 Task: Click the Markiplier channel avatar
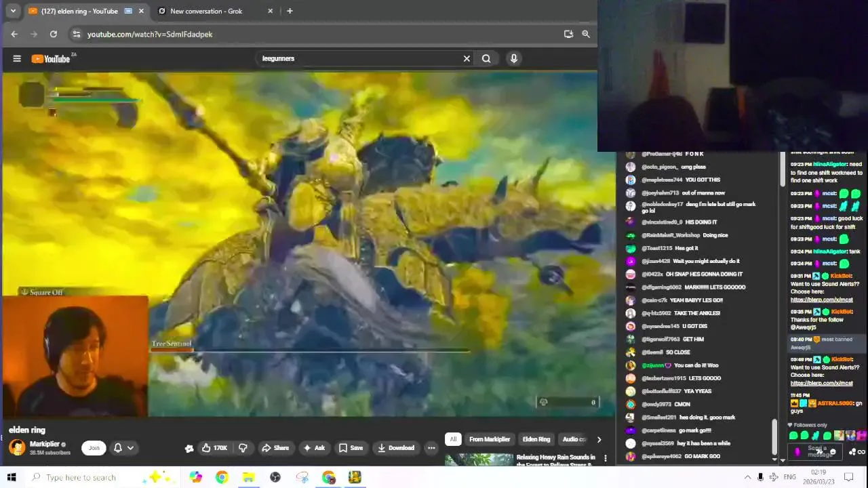(17, 447)
